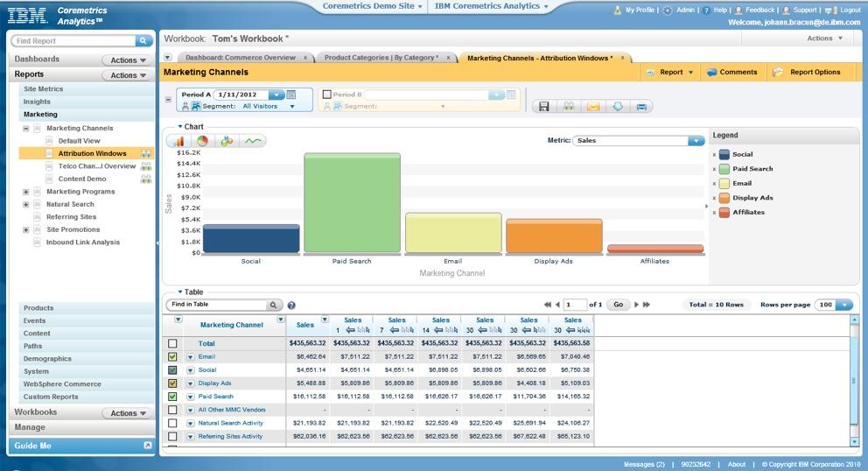Image resolution: width=868 pixels, height=471 pixels.
Task: Check the All Other MMC Vendors checkbox
Action: (172, 410)
